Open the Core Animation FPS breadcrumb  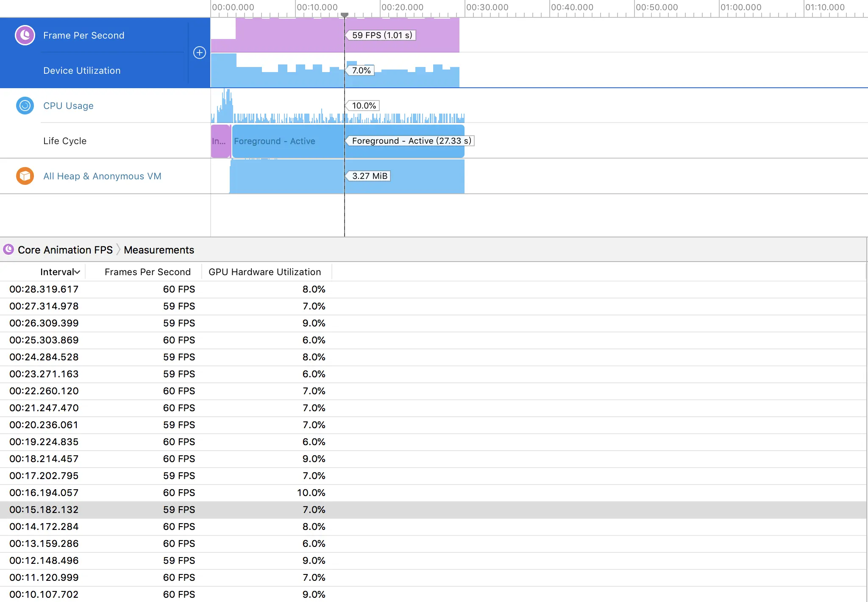click(65, 250)
